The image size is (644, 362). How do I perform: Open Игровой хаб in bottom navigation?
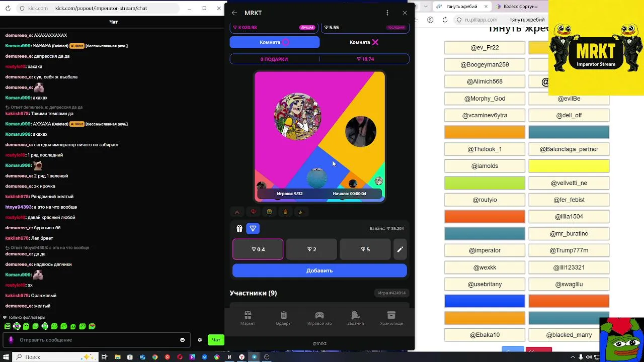click(319, 318)
